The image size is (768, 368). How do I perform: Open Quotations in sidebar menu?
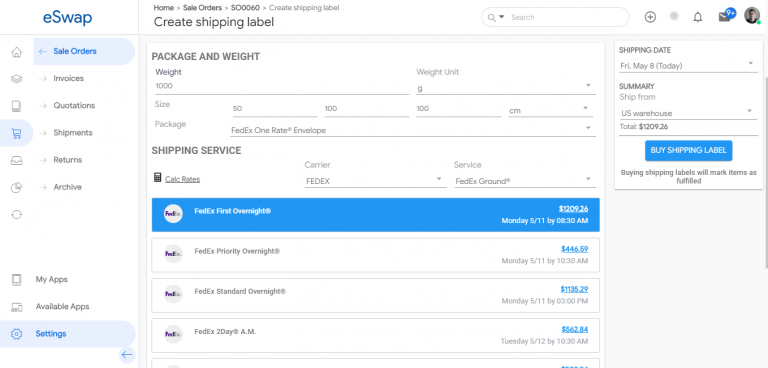pyautogui.click(x=74, y=105)
